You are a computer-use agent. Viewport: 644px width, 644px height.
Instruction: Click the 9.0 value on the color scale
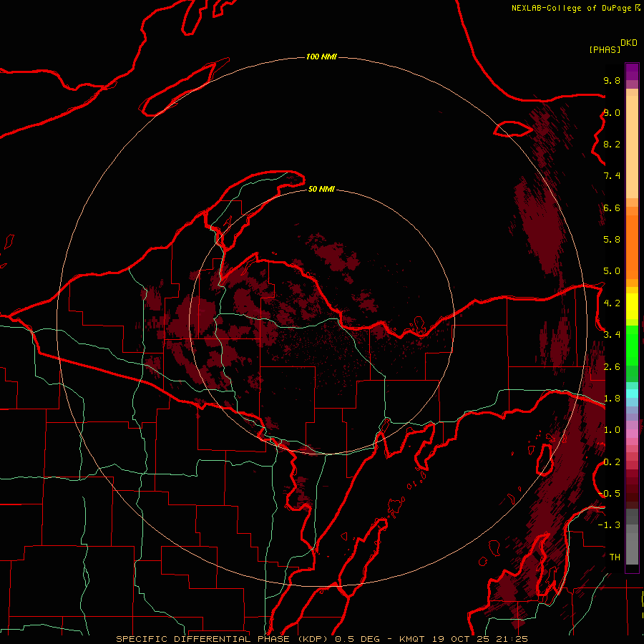click(x=612, y=112)
